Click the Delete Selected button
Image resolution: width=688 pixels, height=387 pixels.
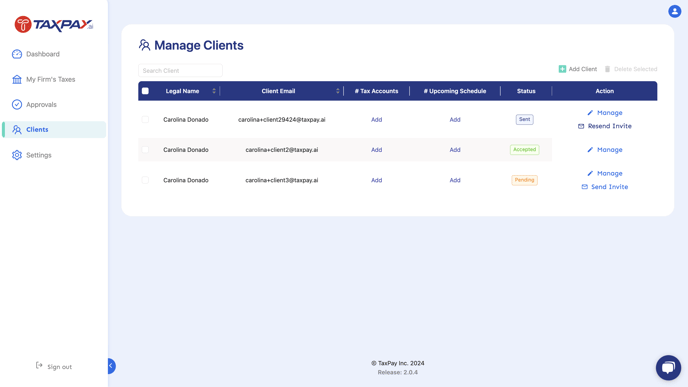(x=631, y=69)
